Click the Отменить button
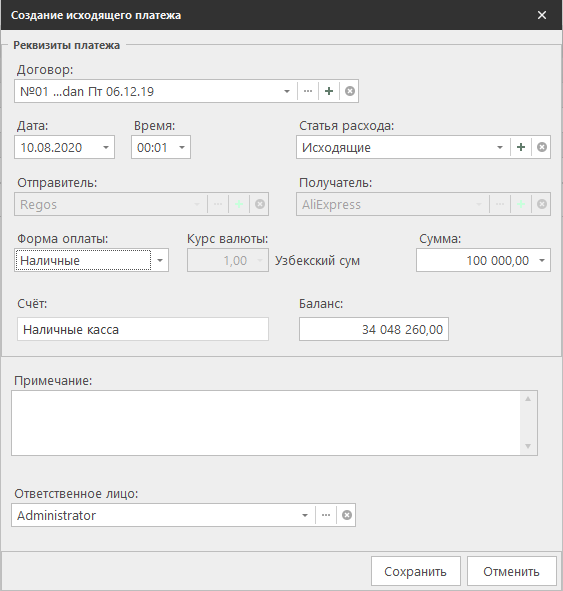 (511, 571)
